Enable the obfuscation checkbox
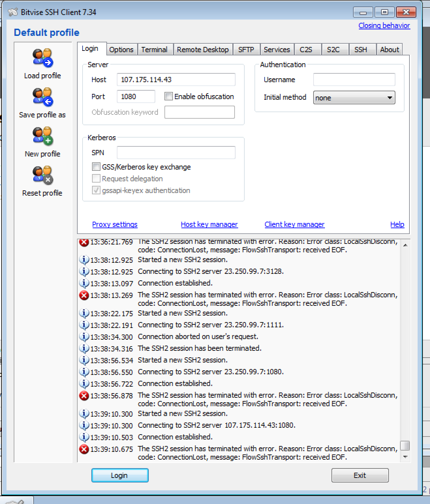 (168, 96)
